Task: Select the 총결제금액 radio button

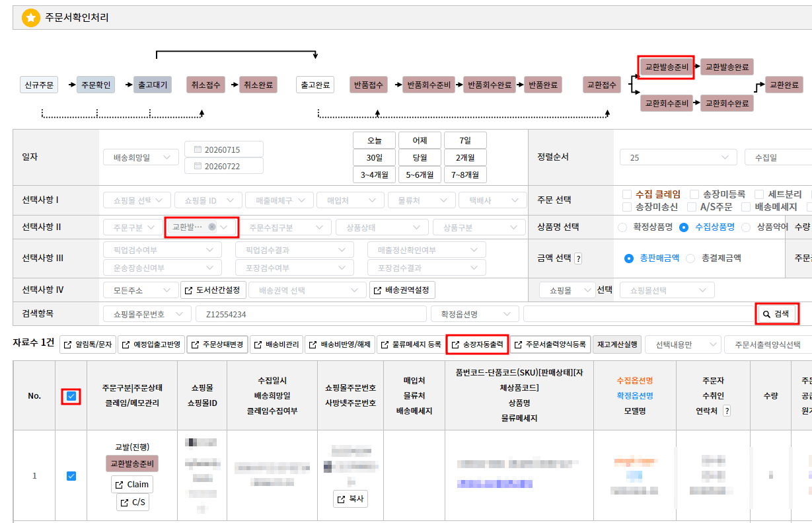Action: (690, 259)
